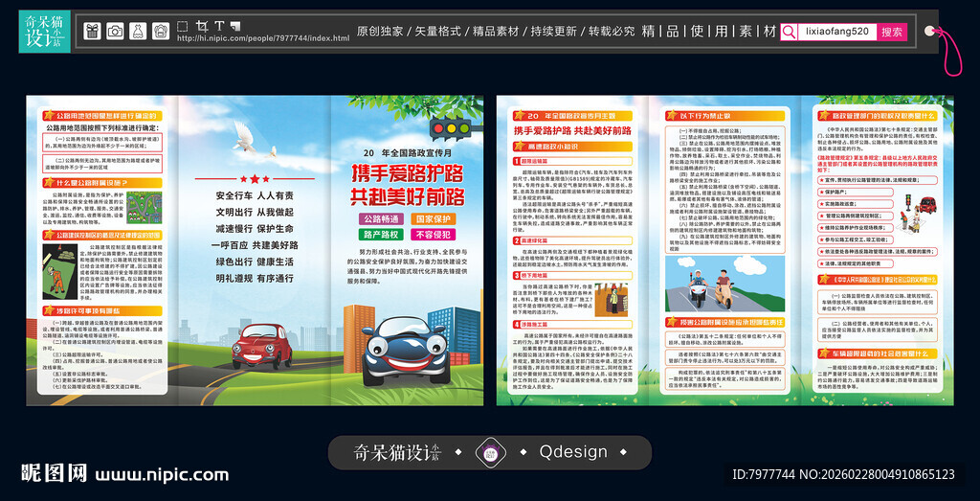Click the road worker illustration on the left panel
Screen dimensions: 980x501
tap(59, 273)
